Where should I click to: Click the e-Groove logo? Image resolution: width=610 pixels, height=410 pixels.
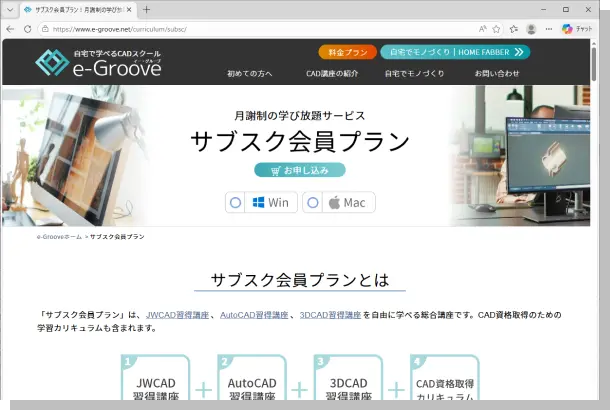[x=98, y=62]
